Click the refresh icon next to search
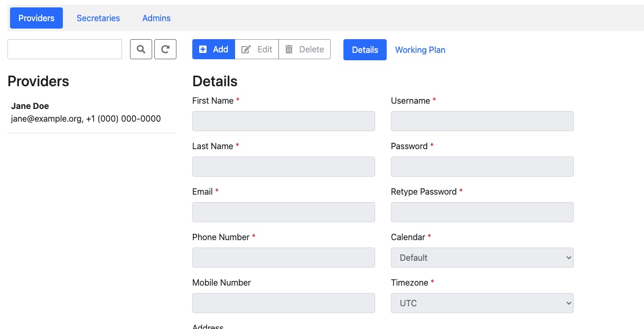The height and width of the screenshot is (329, 644). 165,49
